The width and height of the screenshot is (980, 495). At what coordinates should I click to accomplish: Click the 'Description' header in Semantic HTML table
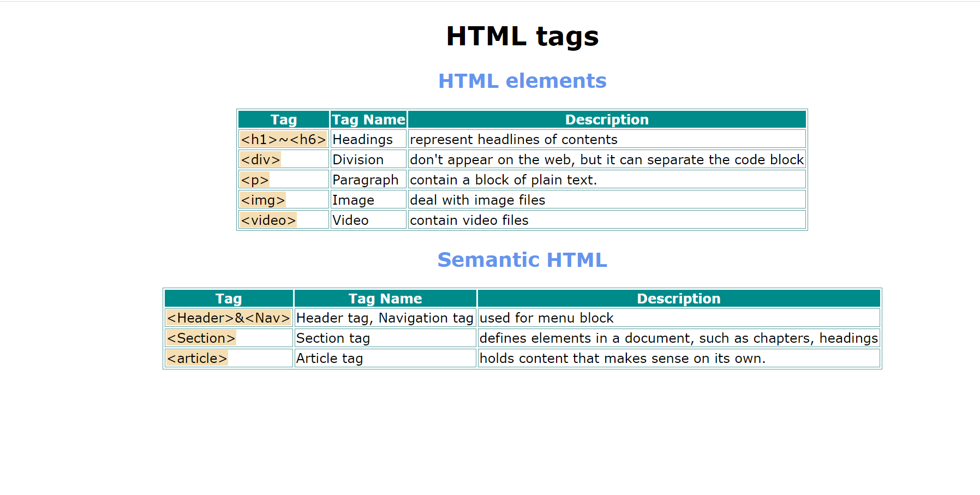[679, 299]
